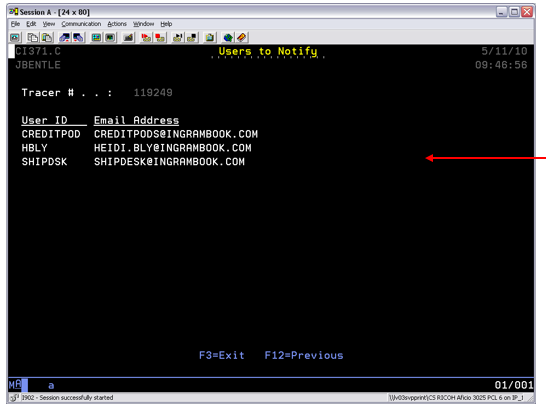Open the Window menu
Image resolution: width=546 pixels, height=412 pixels.
[x=143, y=24]
